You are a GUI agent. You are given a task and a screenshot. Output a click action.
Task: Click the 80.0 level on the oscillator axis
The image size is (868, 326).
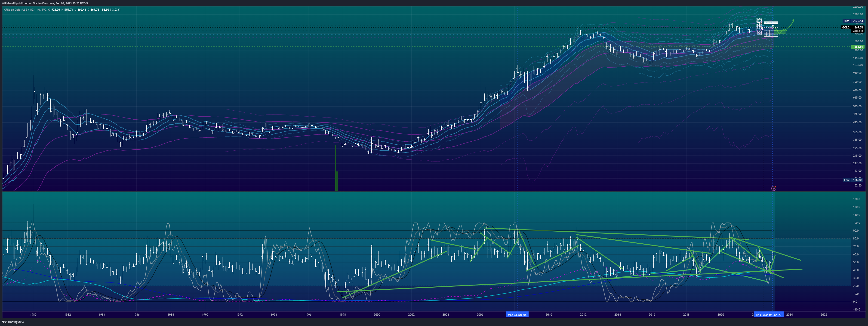click(x=856, y=239)
